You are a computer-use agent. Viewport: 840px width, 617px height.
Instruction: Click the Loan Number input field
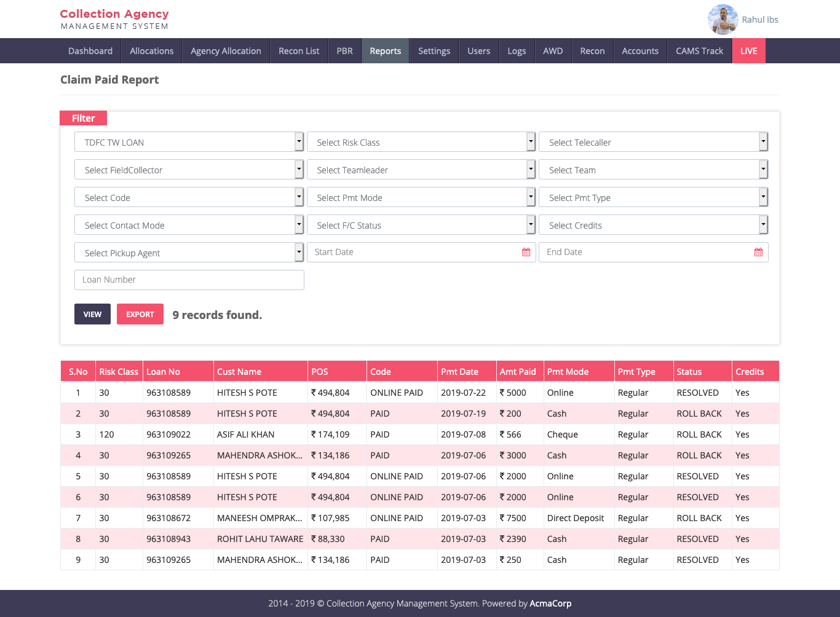click(x=189, y=280)
